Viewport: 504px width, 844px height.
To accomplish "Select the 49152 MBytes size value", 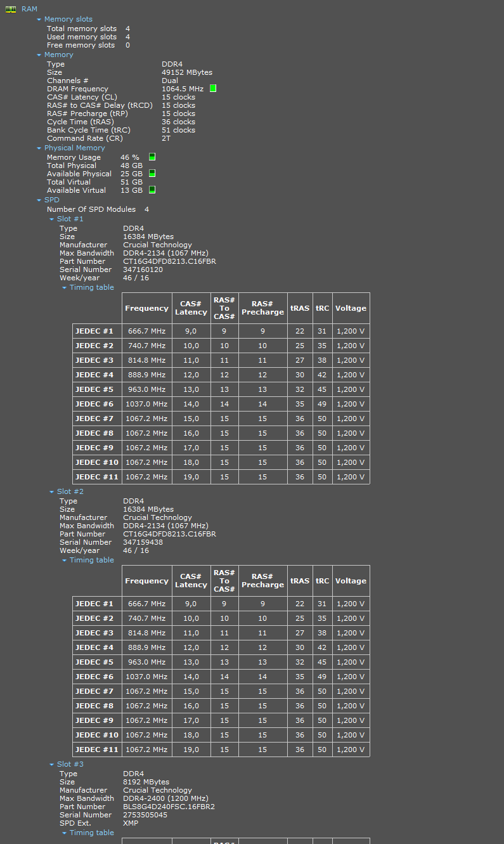I will [187, 72].
